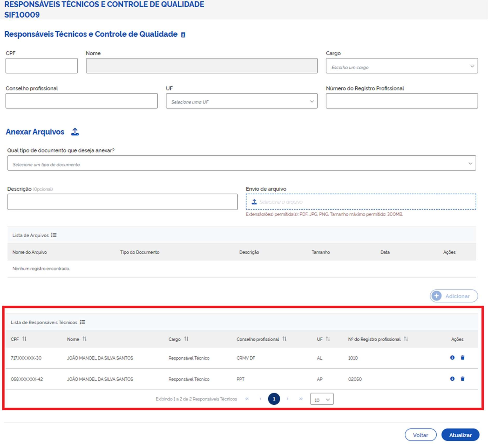Click the Voltar button
This screenshot has height=448, width=488.
click(x=420, y=435)
